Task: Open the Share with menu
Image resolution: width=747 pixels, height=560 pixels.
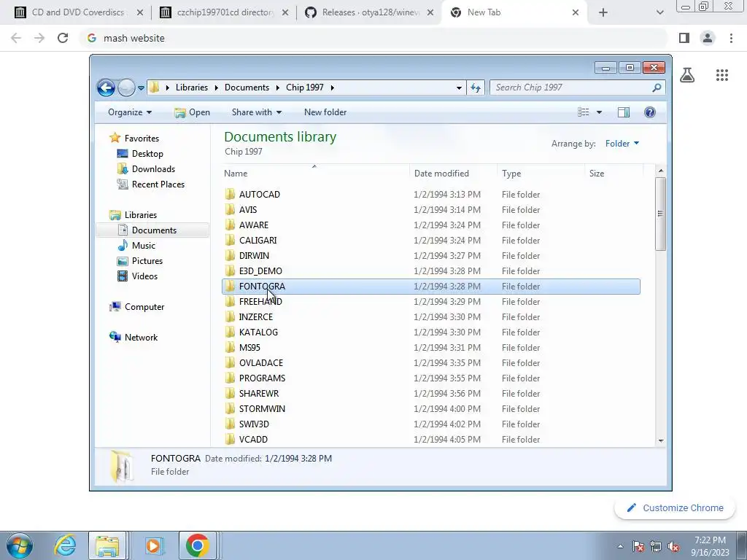Action: pyautogui.click(x=256, y=112)
